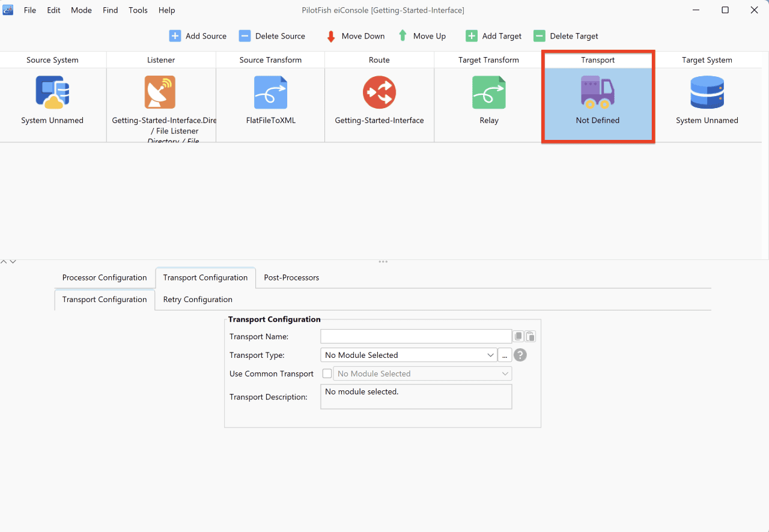Click the Move Up green arrow
The image size is (769, 532).
pyautogui.click(x=403, y=36)
